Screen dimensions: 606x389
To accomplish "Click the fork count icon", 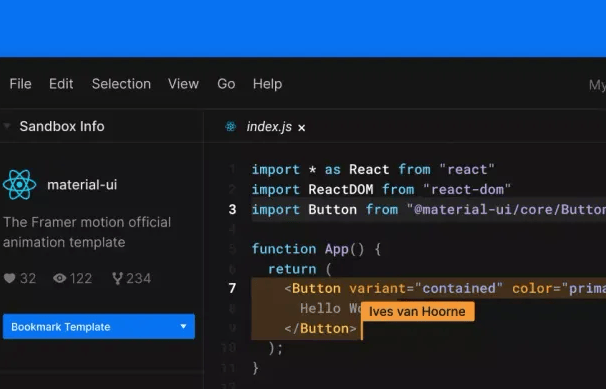I will pyautogui.click(x=117, y=278).
